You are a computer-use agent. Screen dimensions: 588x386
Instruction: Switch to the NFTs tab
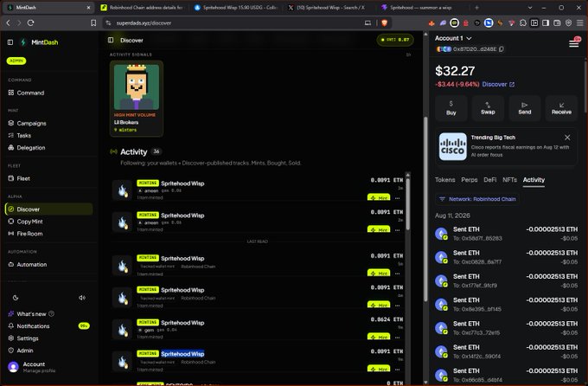coord(509,180)
